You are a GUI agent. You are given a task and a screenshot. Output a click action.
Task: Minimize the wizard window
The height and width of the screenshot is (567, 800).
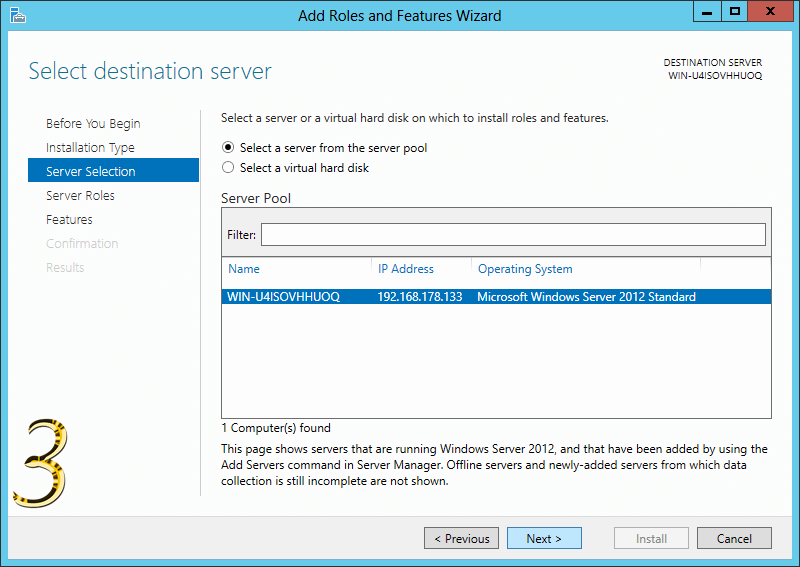point(707,11)
